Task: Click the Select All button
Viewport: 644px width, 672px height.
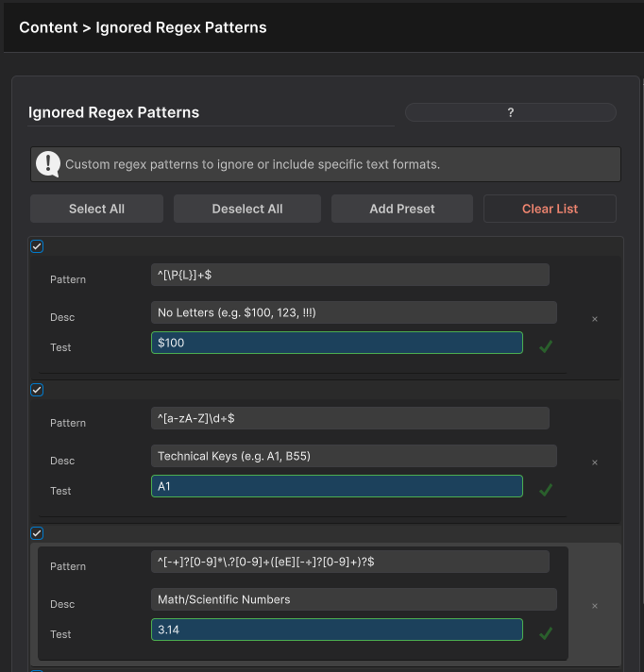Action: tap(96, 209)
